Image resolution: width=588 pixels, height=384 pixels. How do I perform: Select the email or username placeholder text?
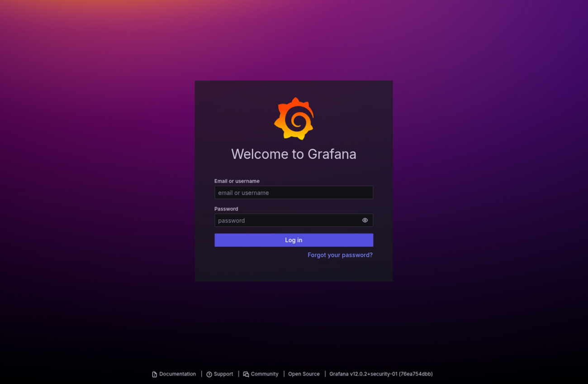pos(243,192)
